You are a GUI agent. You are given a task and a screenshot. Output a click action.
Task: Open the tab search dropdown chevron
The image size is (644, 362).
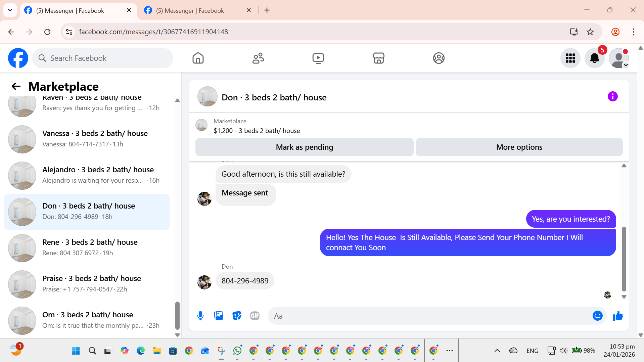10,10
